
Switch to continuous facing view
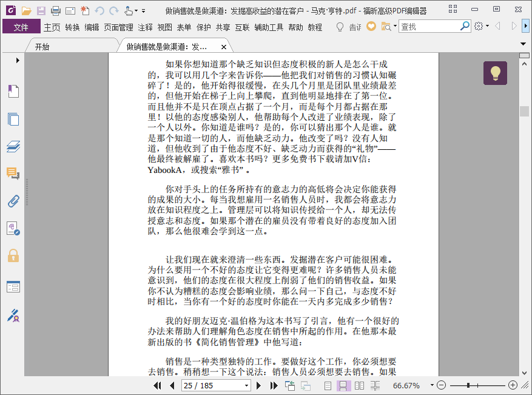[375, 386]
